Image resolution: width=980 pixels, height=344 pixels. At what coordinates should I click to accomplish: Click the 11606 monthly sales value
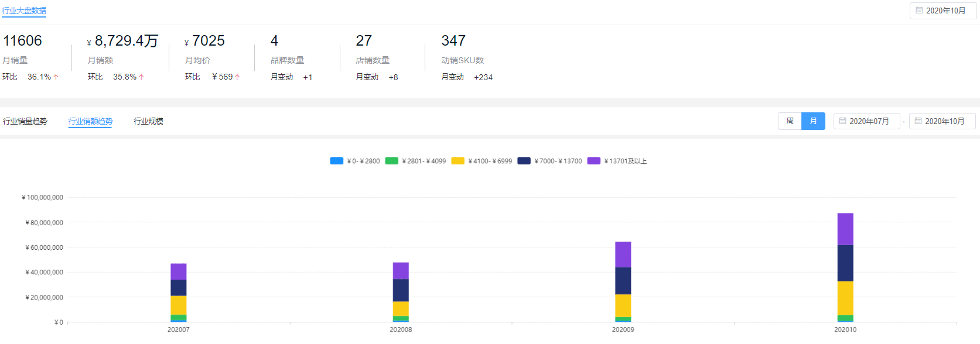click(23, 40)
